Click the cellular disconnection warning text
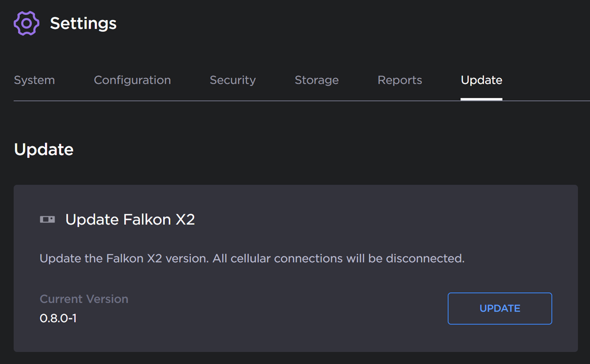This screenshot has height=364, width=590. (252, 258)
